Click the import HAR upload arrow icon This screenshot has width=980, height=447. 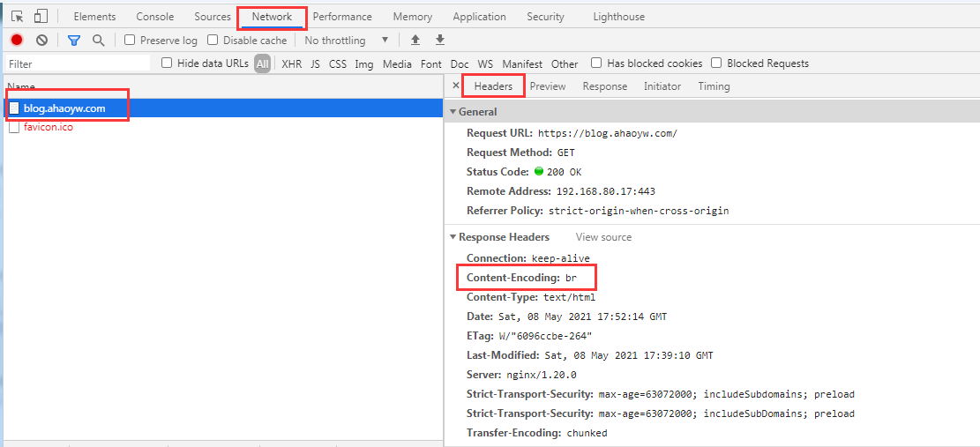click(x=415, y=40)
